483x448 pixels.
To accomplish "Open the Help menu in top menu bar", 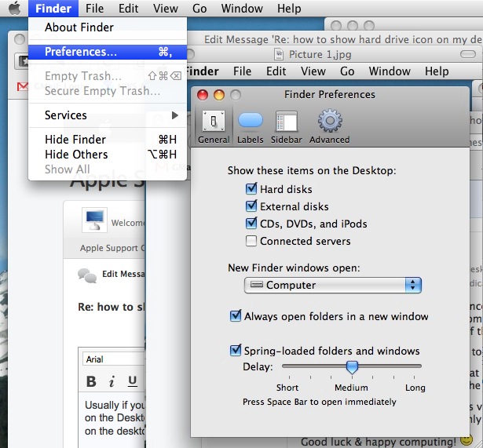I will pos(289,9).
